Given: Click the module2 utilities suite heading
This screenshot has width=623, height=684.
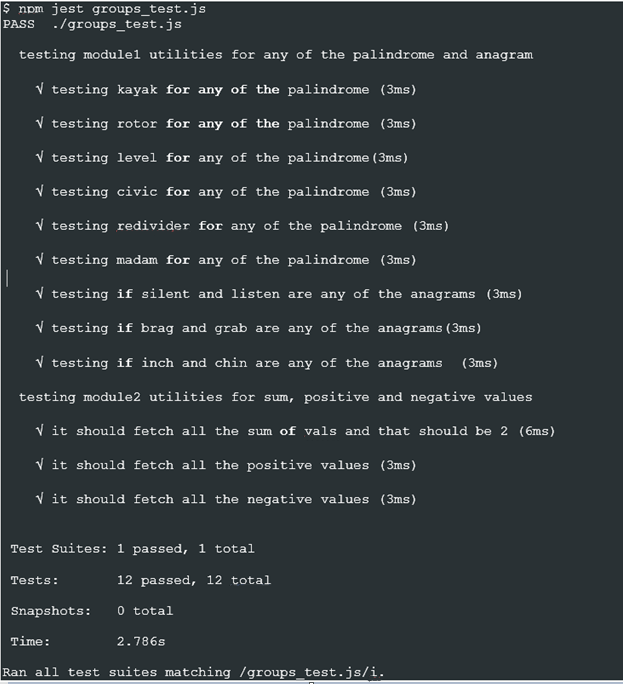Looking at the screenshot, I should point(275,397).
